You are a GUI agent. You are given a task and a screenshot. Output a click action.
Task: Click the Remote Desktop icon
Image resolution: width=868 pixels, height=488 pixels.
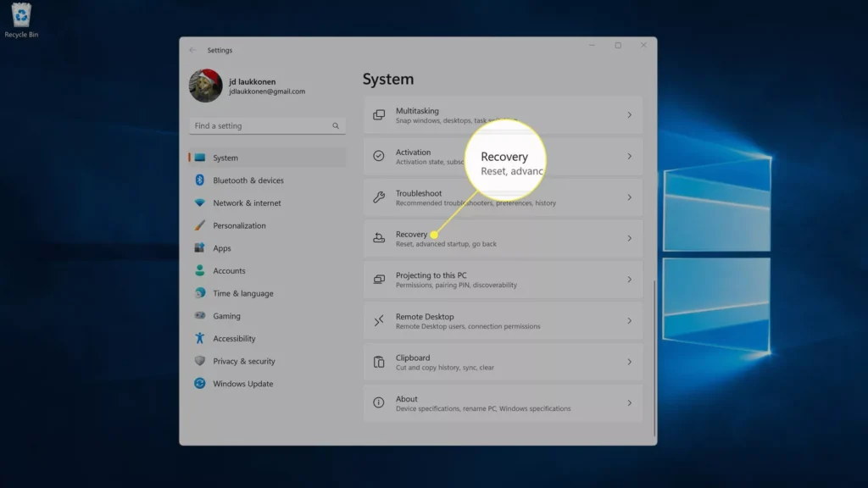[379, 320]
